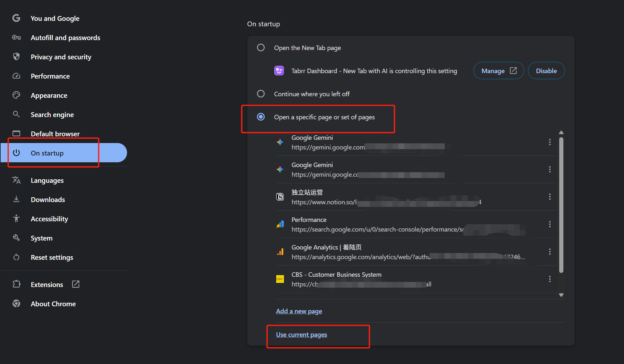Screen dimensions: 624x364
Task: Click the puzzle piece icon for Extensions
Action: 16,284
